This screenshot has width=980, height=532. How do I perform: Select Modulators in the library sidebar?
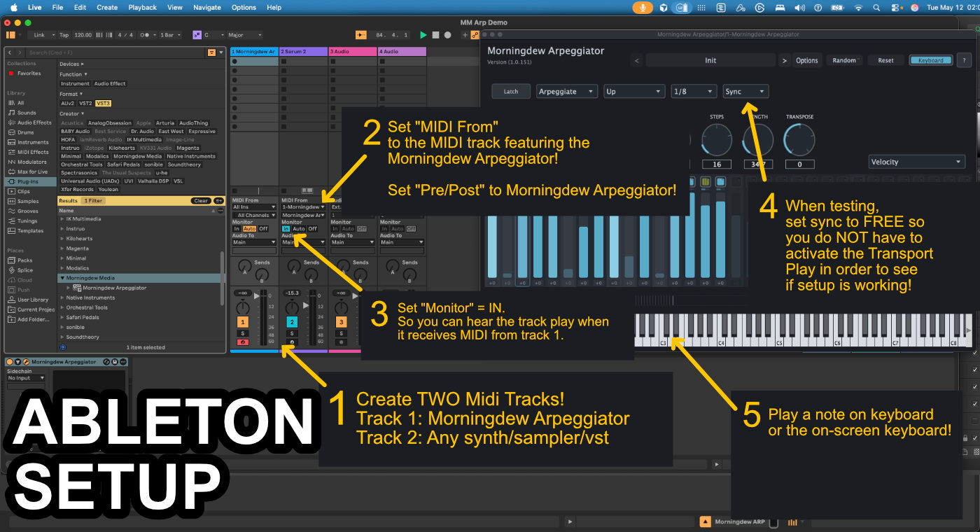click(27, 162)
